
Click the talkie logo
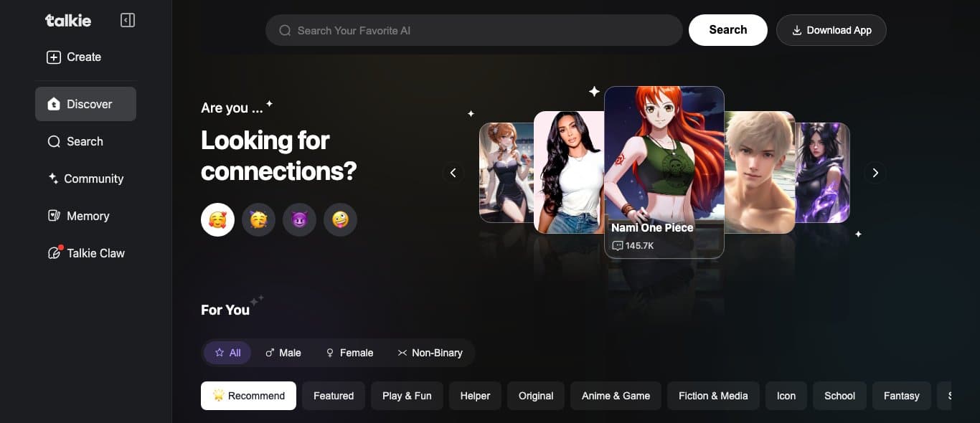point(68,20)
